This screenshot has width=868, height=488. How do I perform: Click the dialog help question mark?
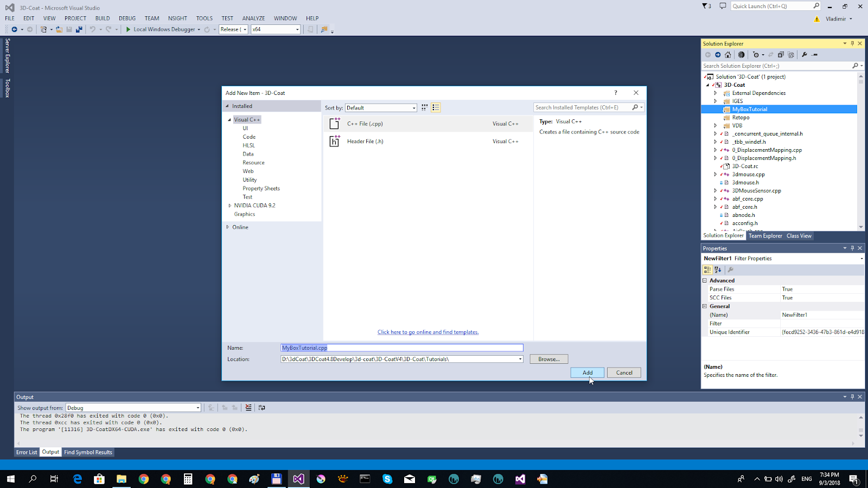(616, 93)
